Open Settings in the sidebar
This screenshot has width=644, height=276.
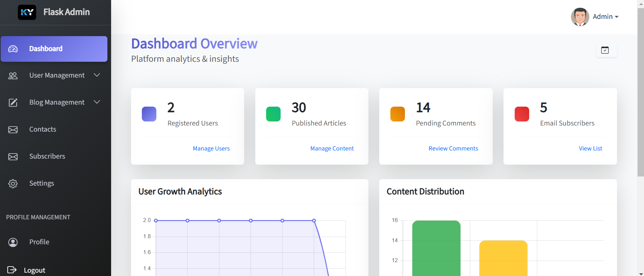click(54, 184)
